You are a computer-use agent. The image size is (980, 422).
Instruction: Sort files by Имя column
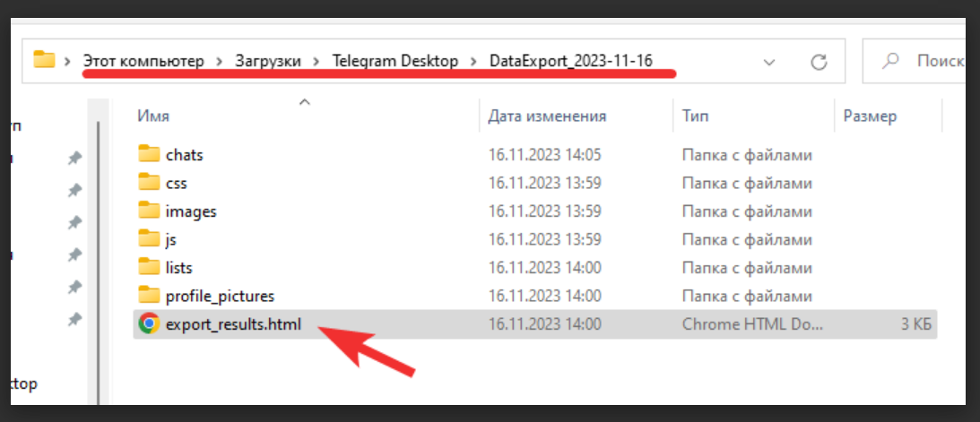[x=153, y=116]
